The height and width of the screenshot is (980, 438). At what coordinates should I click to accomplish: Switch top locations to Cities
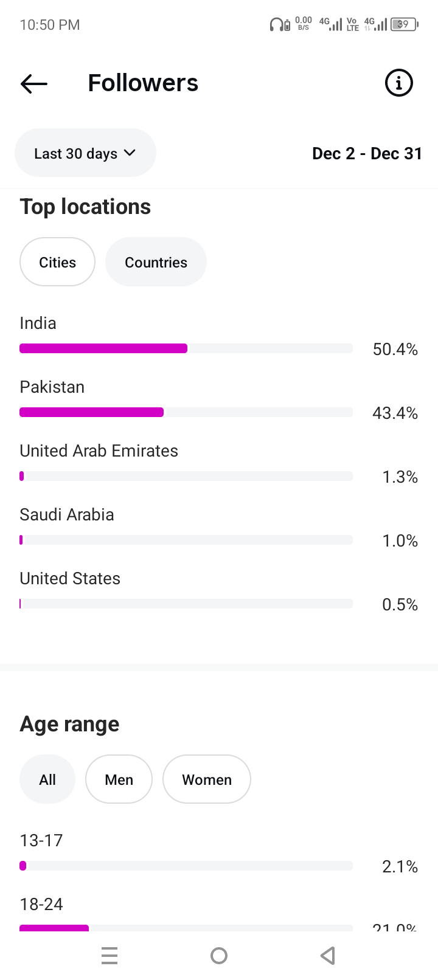(57, 262)
